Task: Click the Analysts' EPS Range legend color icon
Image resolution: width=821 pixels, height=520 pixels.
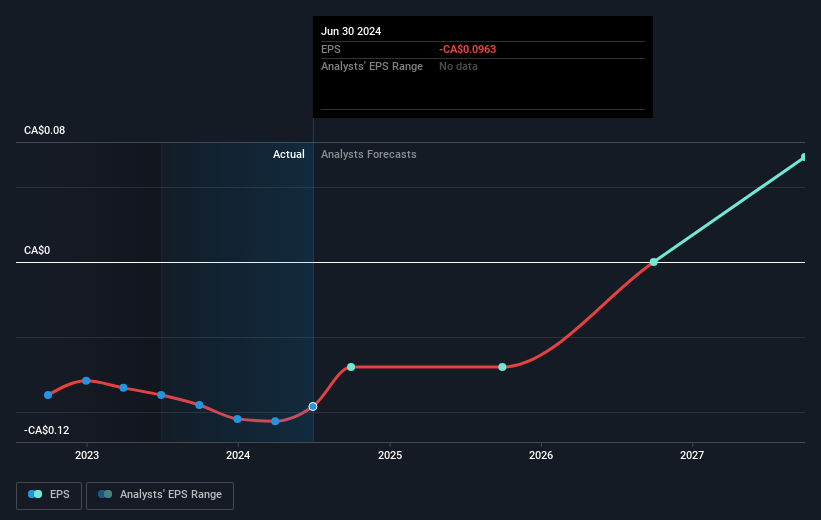Action: click(105, 494)
